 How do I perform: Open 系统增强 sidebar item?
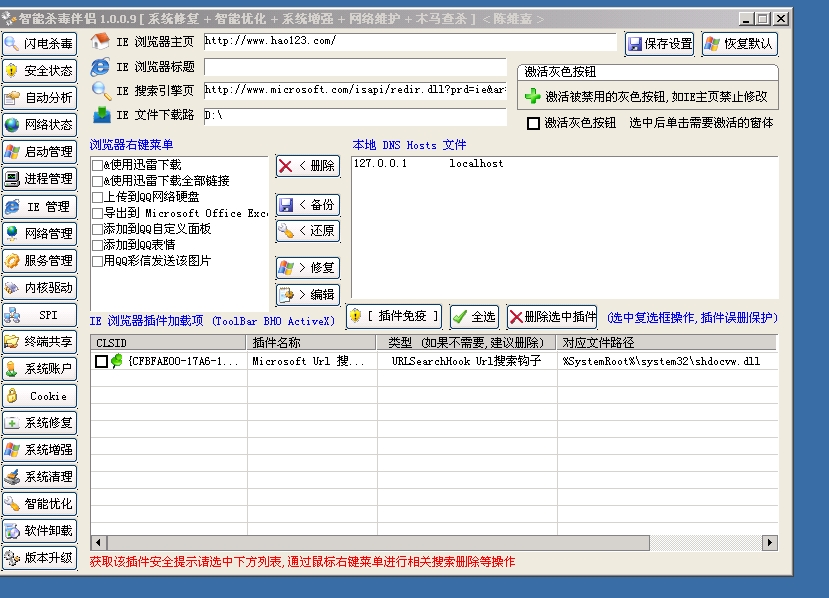pos(40,449)
